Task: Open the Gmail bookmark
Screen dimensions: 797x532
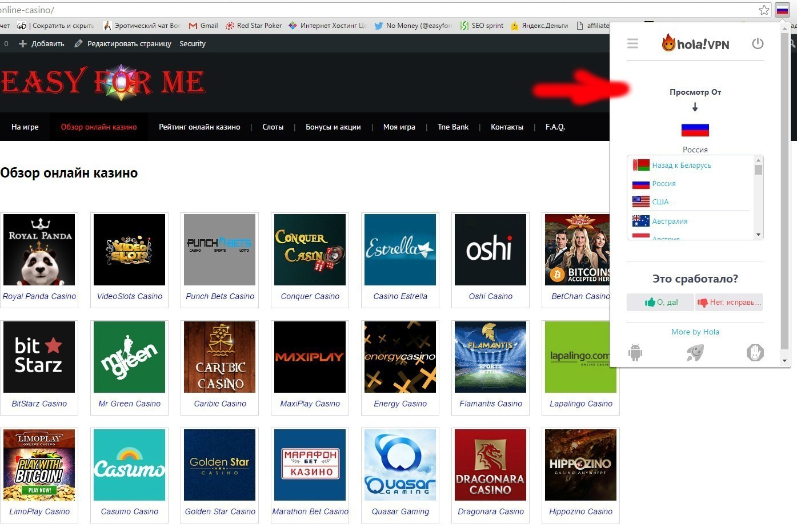Action: pos(203,26)
